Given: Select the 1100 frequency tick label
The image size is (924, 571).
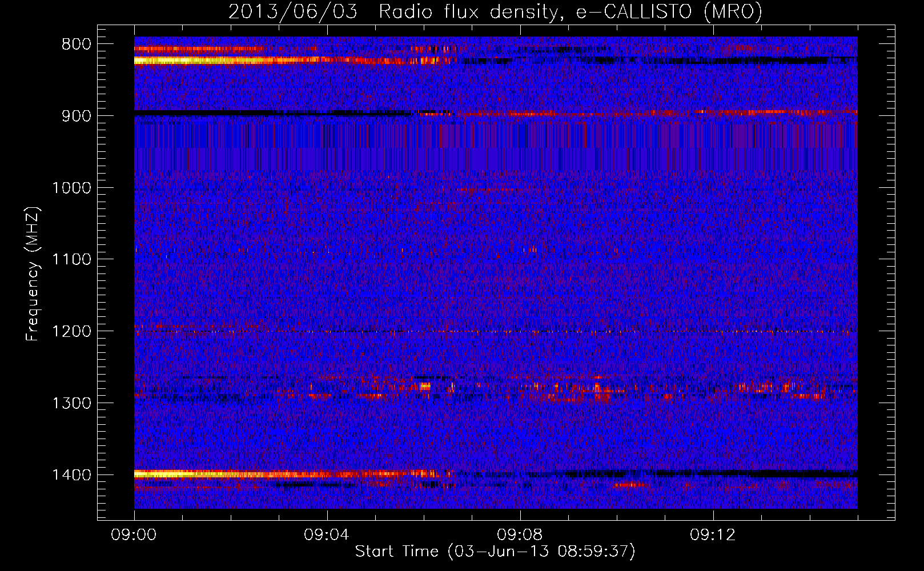Looking at the screenshot, I should pos(72,260).
